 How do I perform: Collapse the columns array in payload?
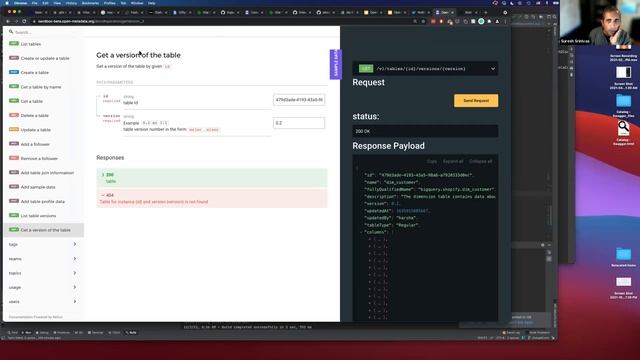(361, 232)
